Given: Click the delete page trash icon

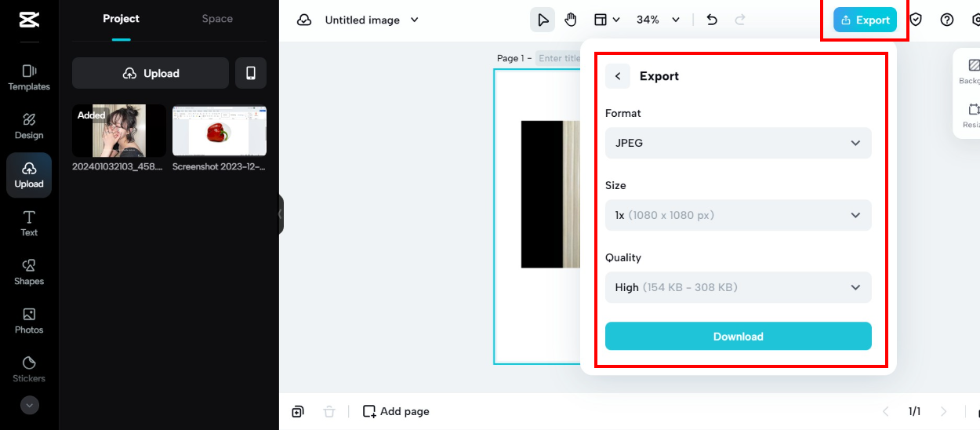Looking at the screenshot, I should click(329, 411).
